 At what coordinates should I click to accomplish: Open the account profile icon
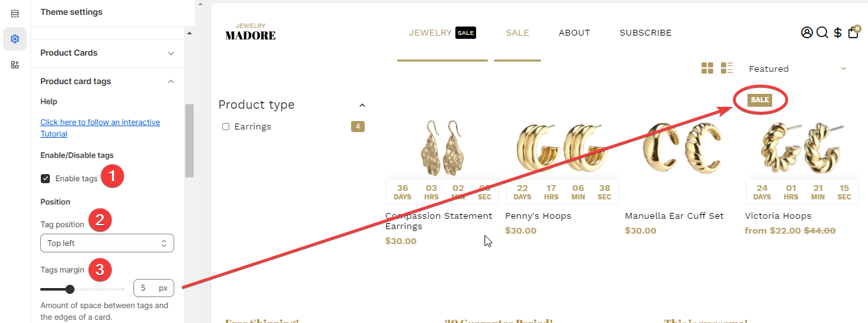point(806,32)
